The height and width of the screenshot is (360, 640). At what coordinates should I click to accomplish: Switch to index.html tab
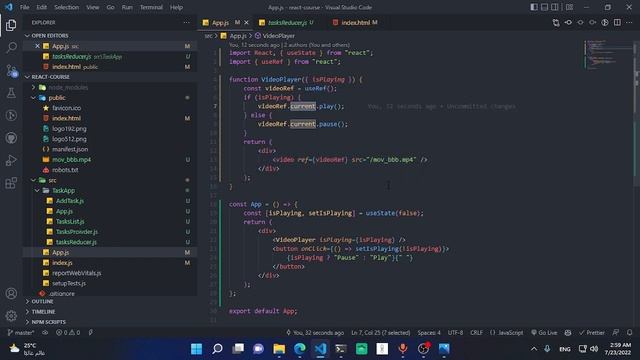[x=355, y=22]
